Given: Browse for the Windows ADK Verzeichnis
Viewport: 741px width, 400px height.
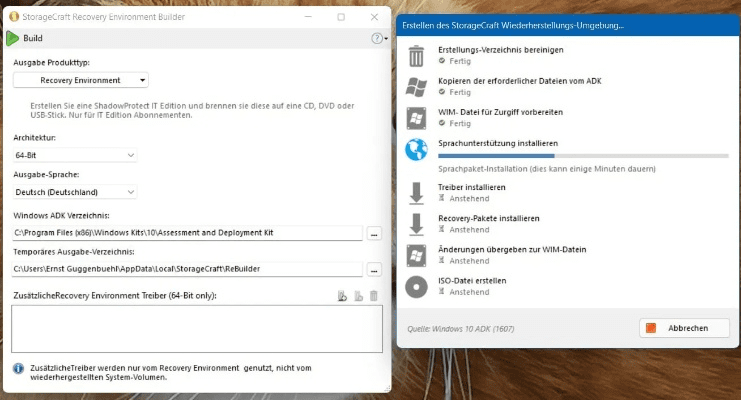Looking at the screenshot, I should point(374,233).
